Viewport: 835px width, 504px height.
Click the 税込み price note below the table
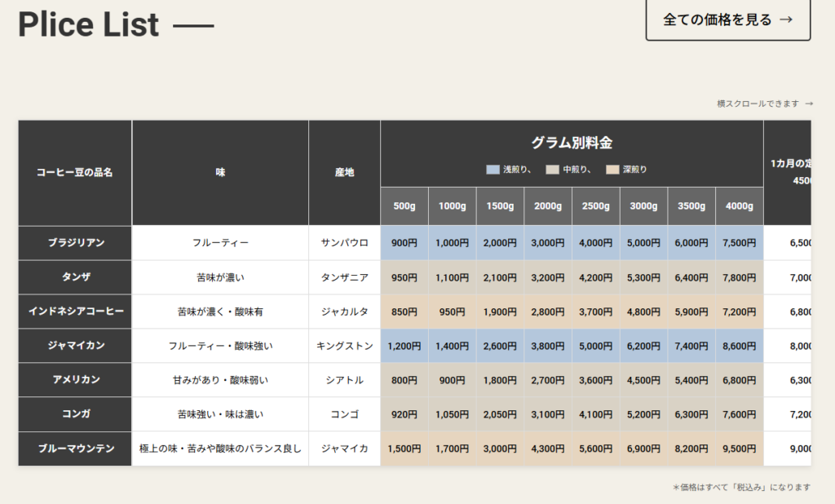pos(741,487)
